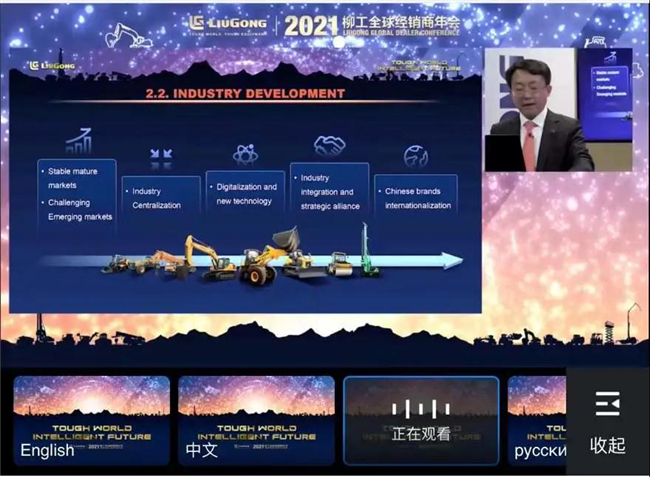This screenshot has height=477, width=650.
Task: Select the 中文 language stream
Action: (x=256, y=420)
